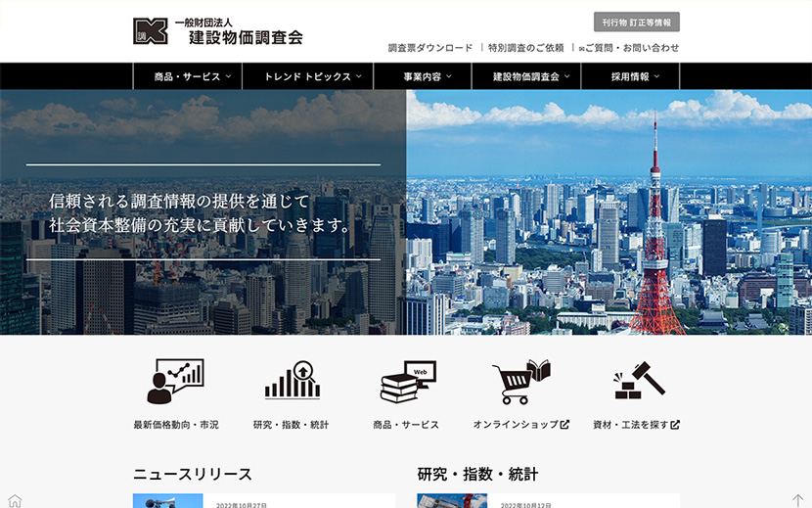812x508 pixels.
Task: Click the 建設物価調査会 logo icon
Action: click(x=151, y=31)
